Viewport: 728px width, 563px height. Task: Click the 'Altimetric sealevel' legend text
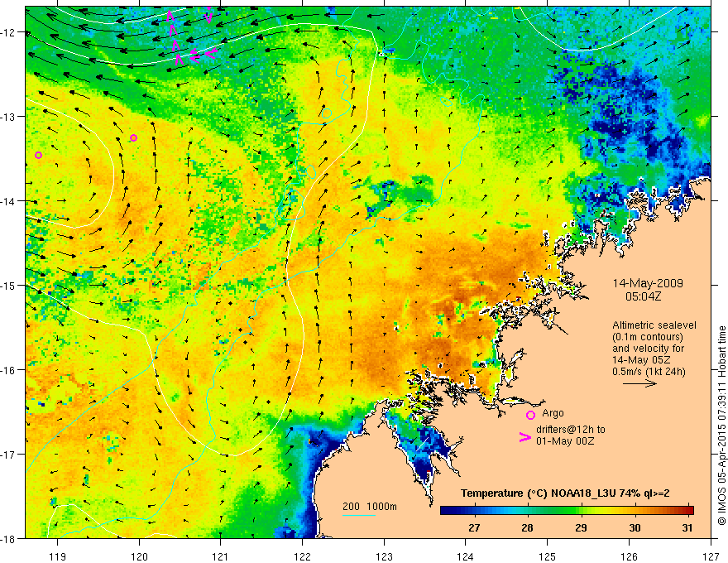654,325
